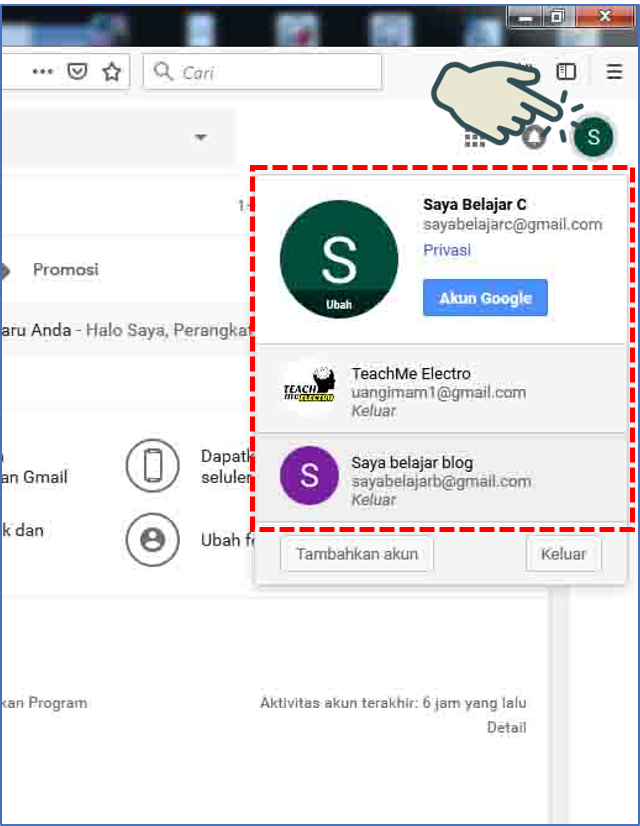
Task: Click the Saya Belajar C name
Action: pos(475,204)
